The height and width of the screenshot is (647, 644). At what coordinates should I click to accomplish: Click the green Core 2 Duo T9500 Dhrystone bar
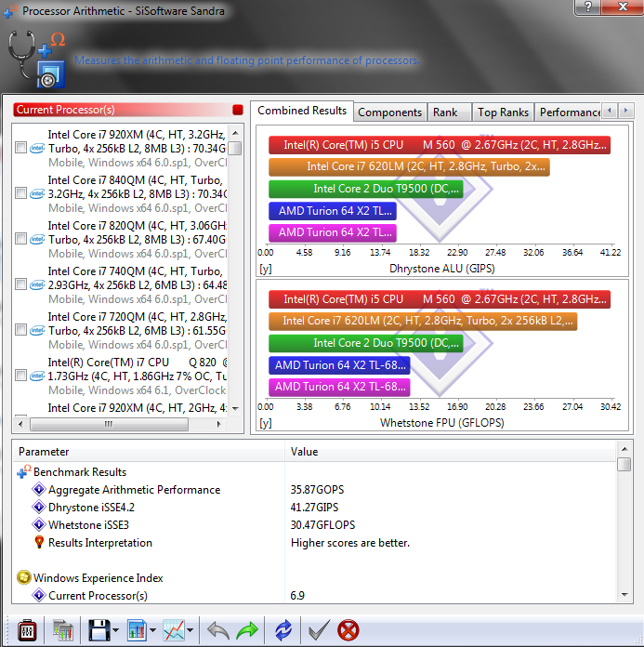point(366,189)
